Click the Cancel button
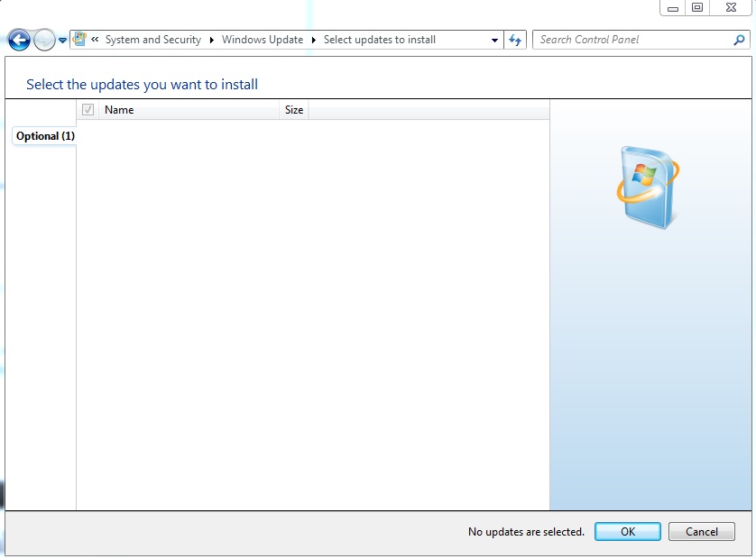This screenshot has width=756, height=559. click(x=702, y=532)
